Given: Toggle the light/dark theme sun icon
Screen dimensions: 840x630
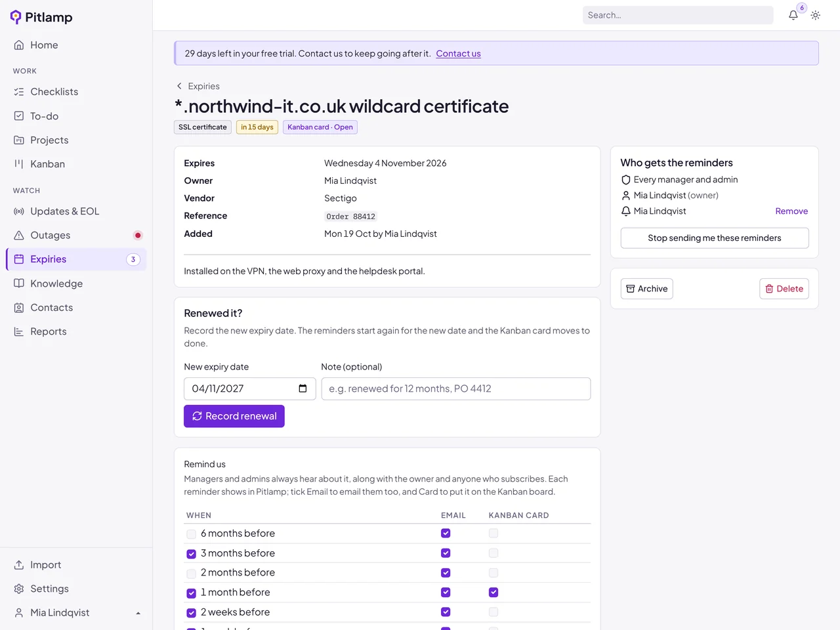Looking at the screenshot, I should (x=816, y=15).
